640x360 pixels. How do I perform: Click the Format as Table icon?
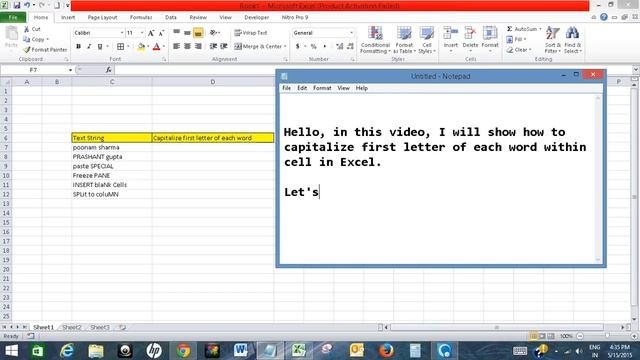click(404, 33)
